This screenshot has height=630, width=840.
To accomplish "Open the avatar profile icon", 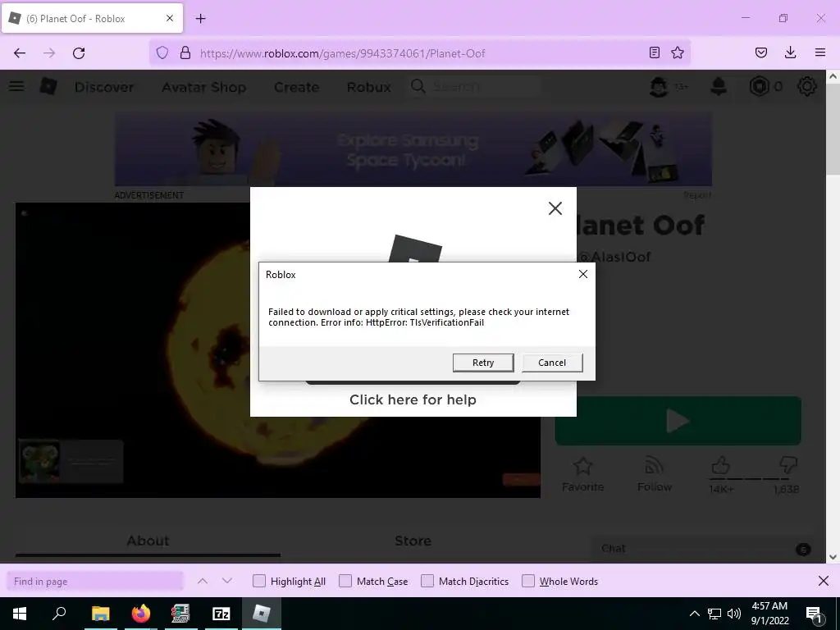I will [x=659, y=86].
